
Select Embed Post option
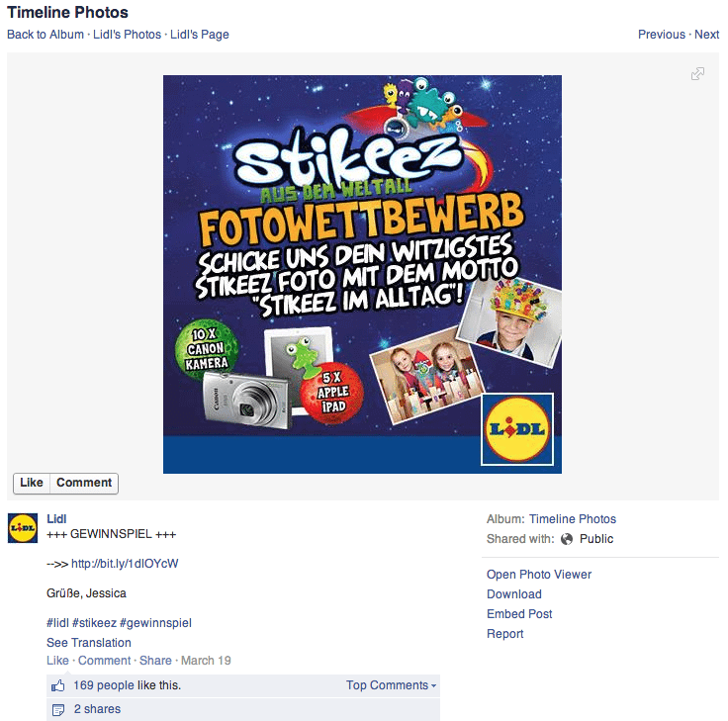(x=519, y=614)
